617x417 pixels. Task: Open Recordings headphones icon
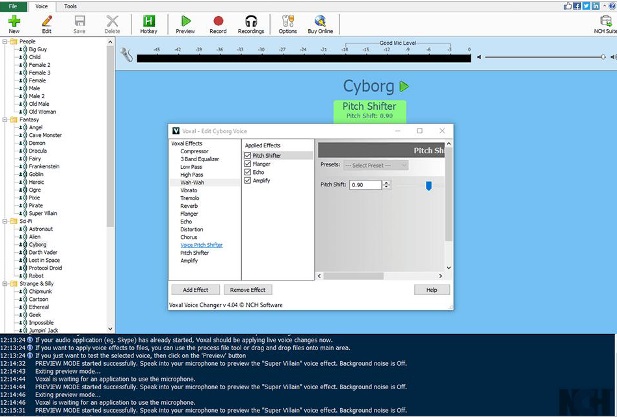pos(251,21)
